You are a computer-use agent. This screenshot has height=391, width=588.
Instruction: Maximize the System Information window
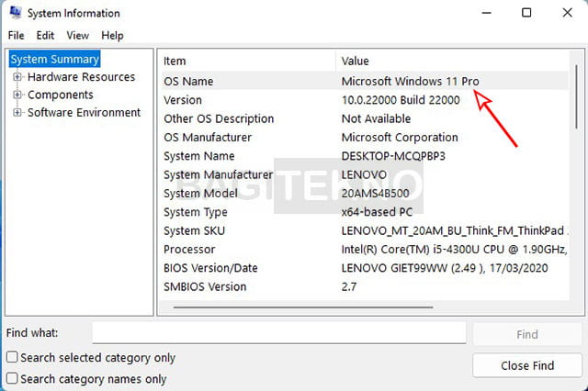[526, 13]
